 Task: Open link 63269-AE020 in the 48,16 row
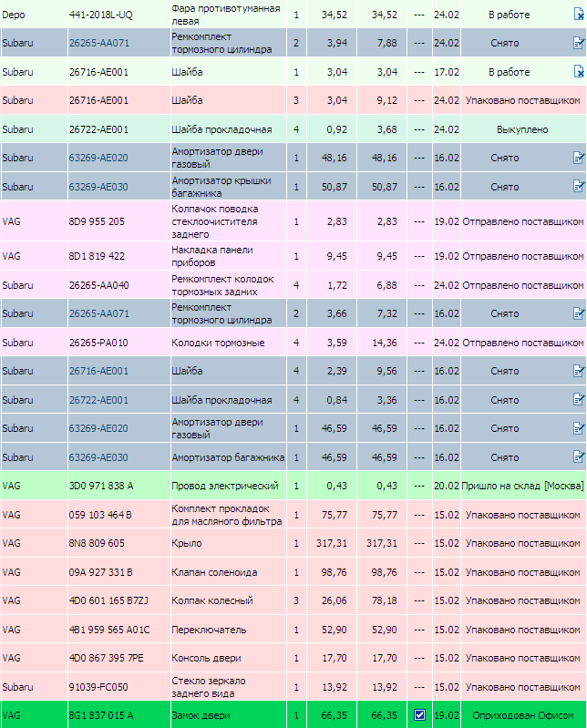pyautogui.click(x=98, y=158)
